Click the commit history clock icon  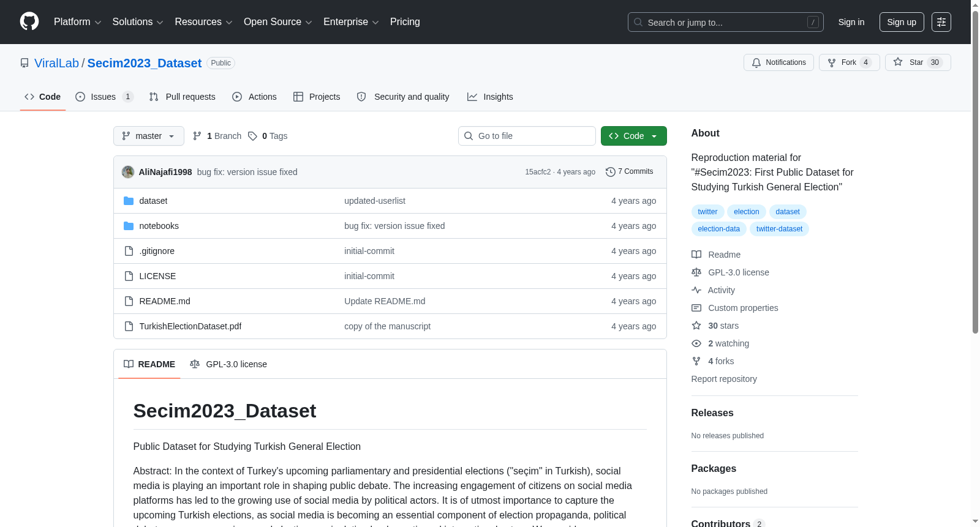[x=610, y=172]
